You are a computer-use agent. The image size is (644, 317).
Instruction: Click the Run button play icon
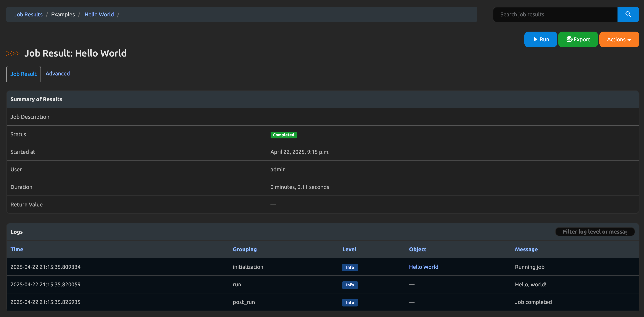click(535, 39)
